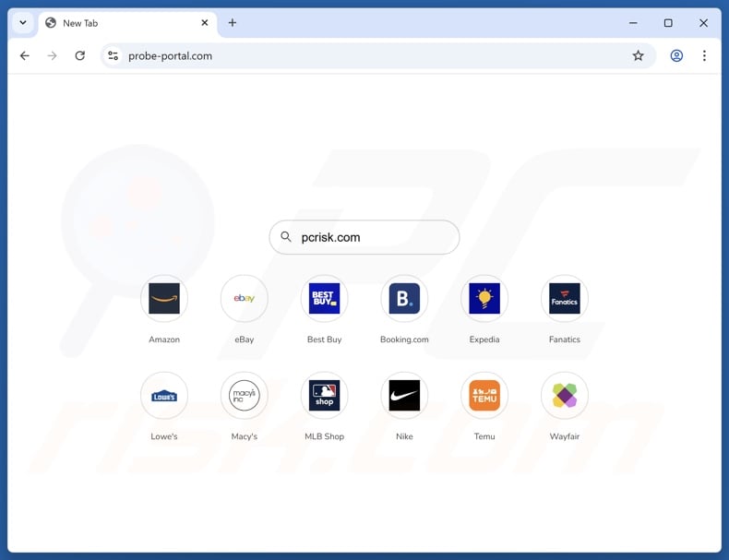
Task: Open the Fanatics shortcut icon
Action: 565,298
